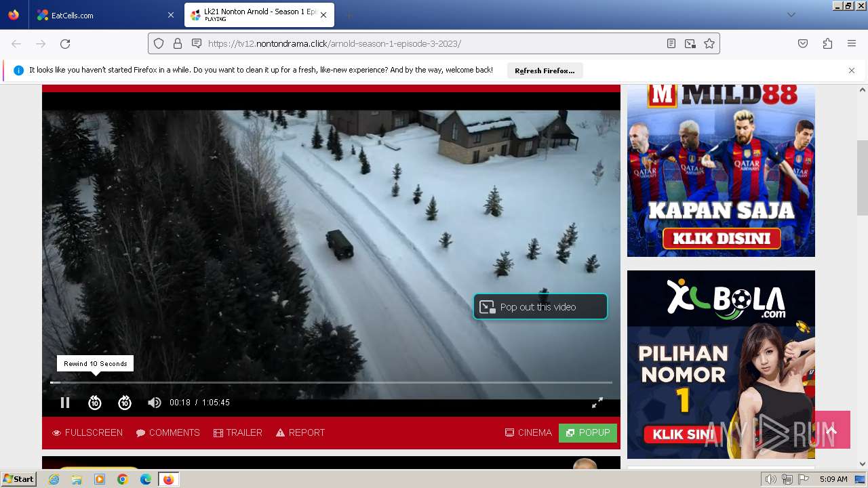View site security padlock info
The image size is (868, 488).
click(x=178, y=43)
